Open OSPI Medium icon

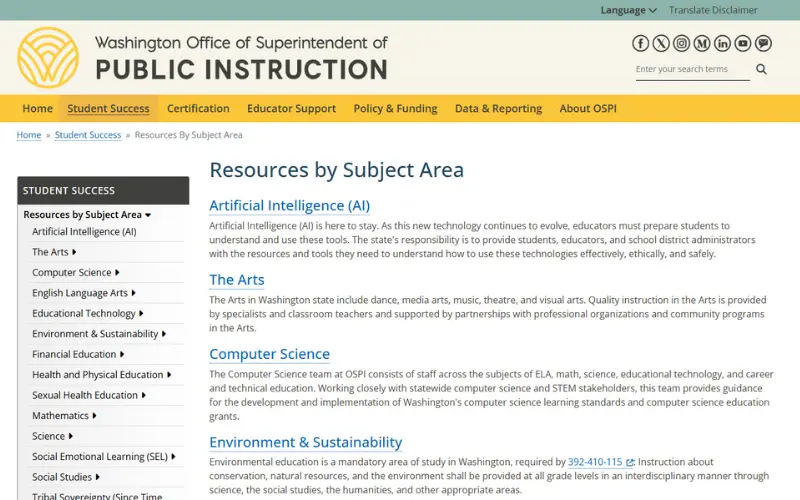click(702, 43)
